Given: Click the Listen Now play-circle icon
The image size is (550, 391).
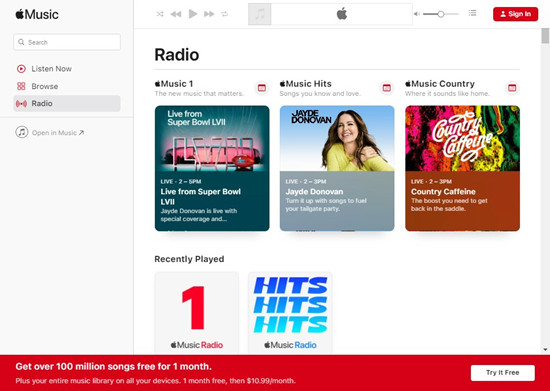Looking at the screenshot, I should coord(21,69).
